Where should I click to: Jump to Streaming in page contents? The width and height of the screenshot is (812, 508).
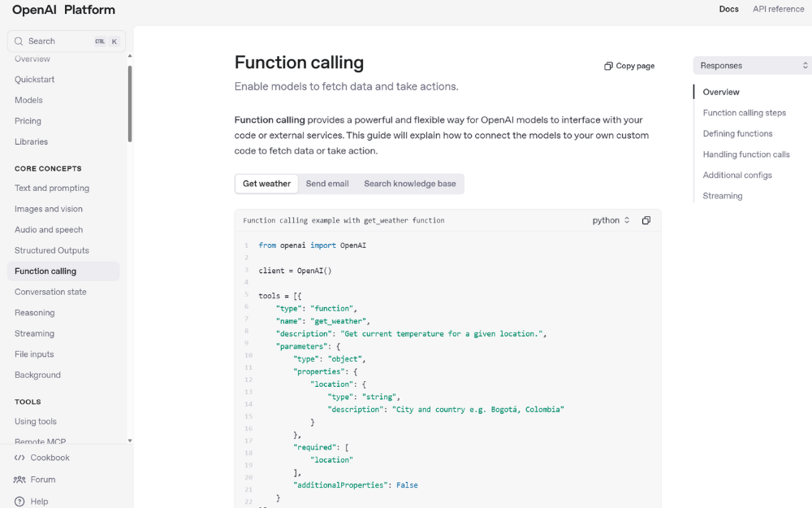(x=723, y=196)
